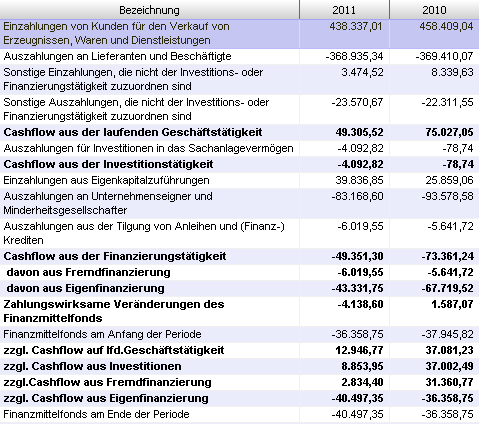
Task: Click the -369.410,07 cell
Action: 435,56
